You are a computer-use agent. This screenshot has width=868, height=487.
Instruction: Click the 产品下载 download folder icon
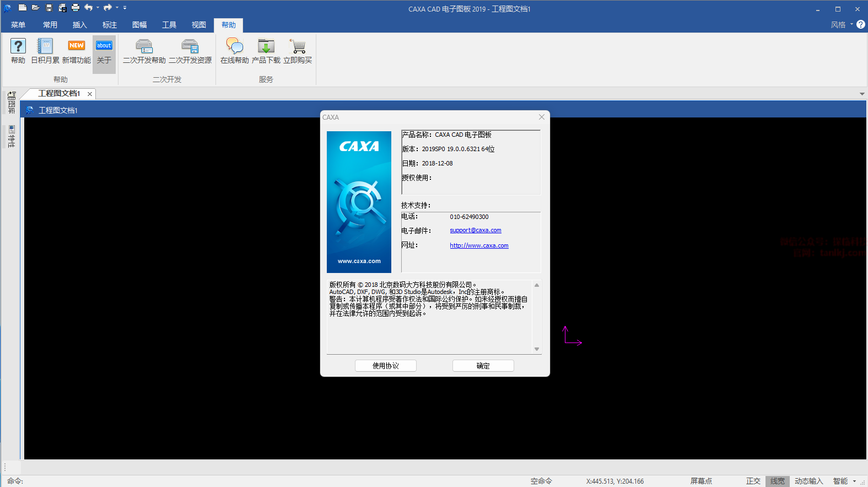click(x=266, y=46)
